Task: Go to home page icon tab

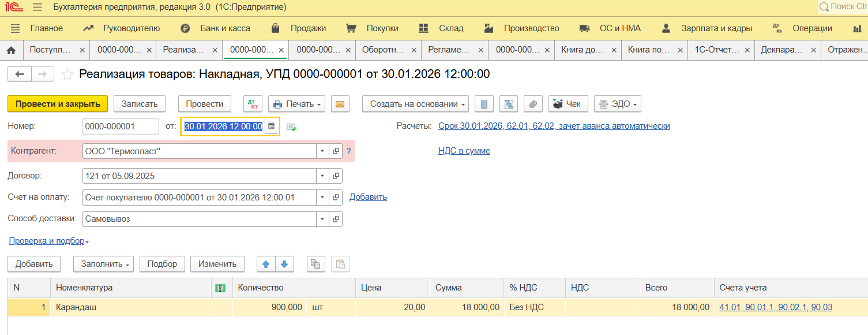Action: [11, 50]
